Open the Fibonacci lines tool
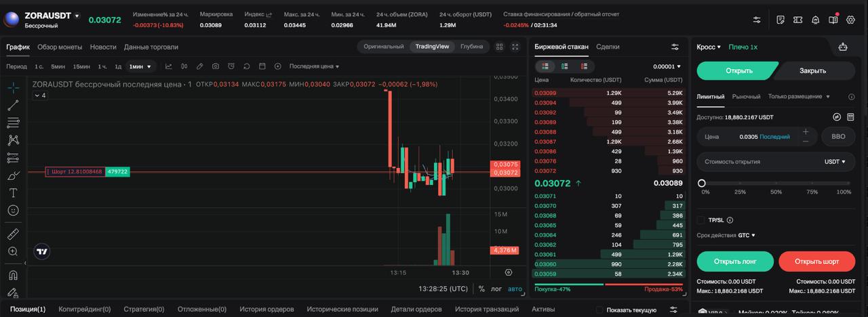868x317 pixels. click(13, 123)
